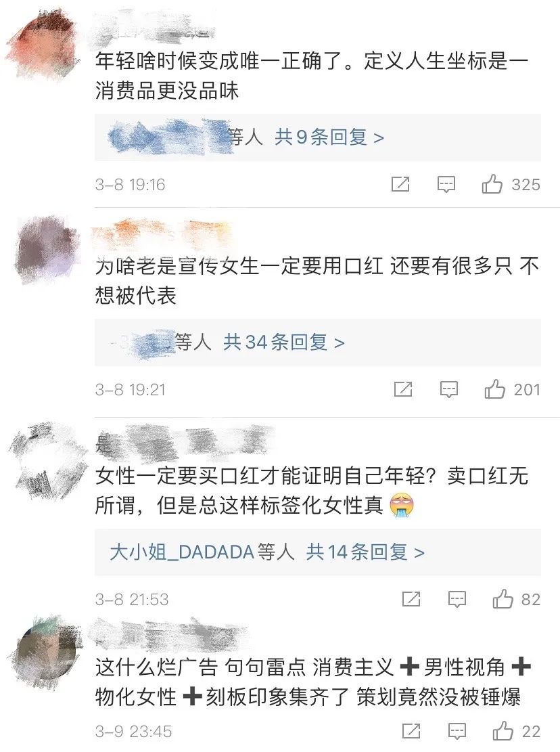This screenshot has width=560, height=752.
Task: Open 大小姐_DADADA user profile link
Action: coord(181,552)
